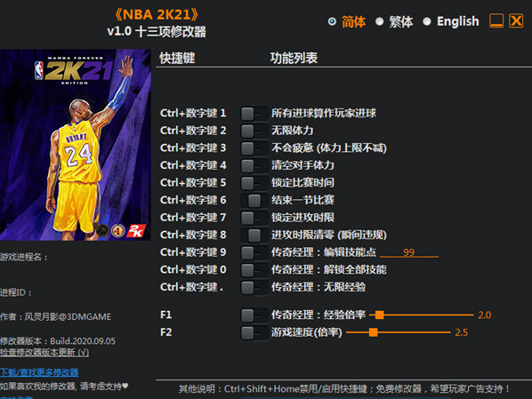Select 繁体 language radio button

[379, 21]
